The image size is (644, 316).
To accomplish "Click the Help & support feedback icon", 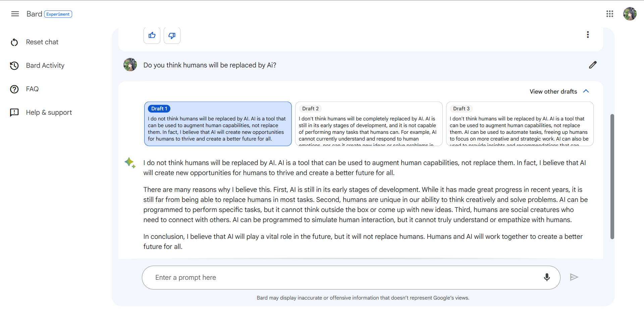I will (x=14, y=113).
